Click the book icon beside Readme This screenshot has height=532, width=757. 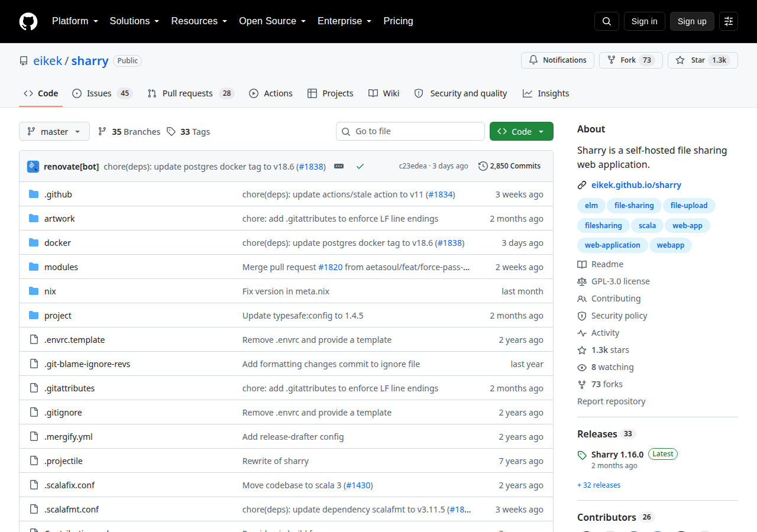(582, 264)
